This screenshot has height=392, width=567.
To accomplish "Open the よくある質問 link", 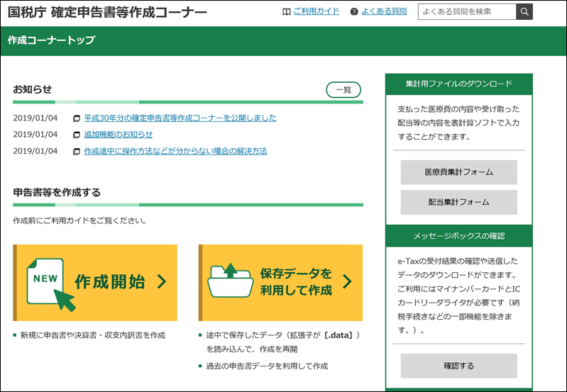I will click(383, 12).
